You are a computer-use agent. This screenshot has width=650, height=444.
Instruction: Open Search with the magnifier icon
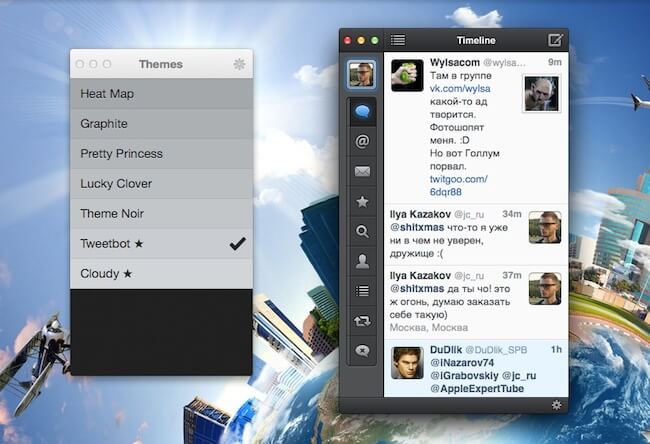(x=362, y=232)
